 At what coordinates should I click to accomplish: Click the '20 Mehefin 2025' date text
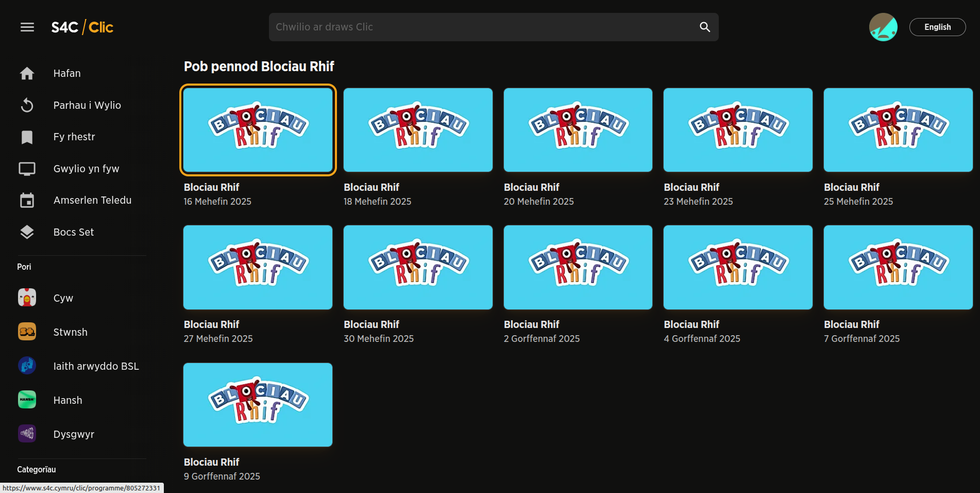[539, 202]
